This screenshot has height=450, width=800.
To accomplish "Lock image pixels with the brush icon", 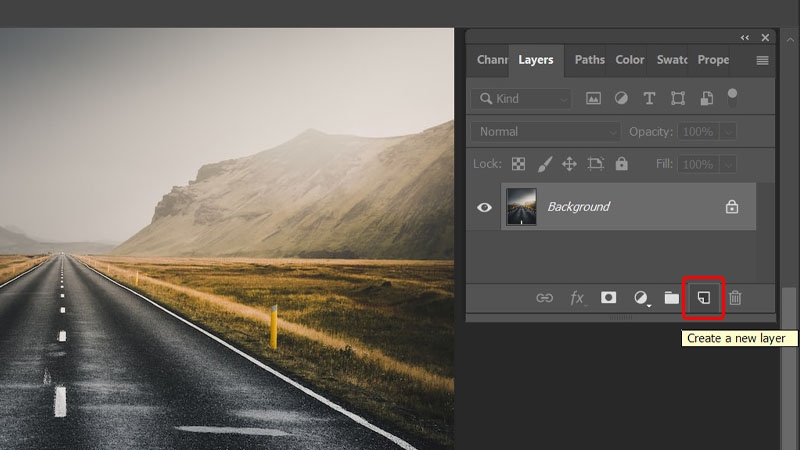I will pyautogui.click(x=544, y=164).
